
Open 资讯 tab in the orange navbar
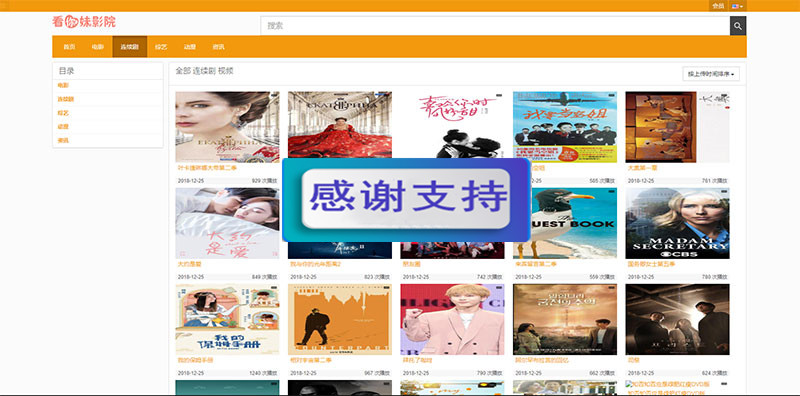[218, 47]
